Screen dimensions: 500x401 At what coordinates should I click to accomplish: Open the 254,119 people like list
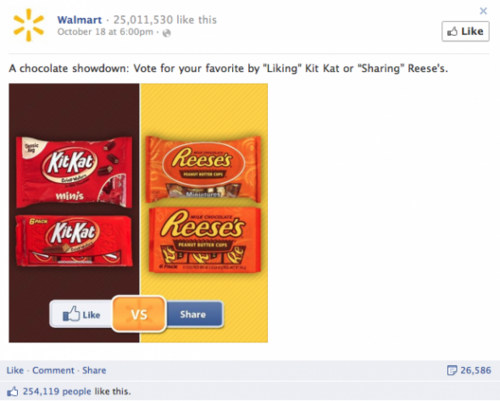pyautogui.click(x=57, y=391)
